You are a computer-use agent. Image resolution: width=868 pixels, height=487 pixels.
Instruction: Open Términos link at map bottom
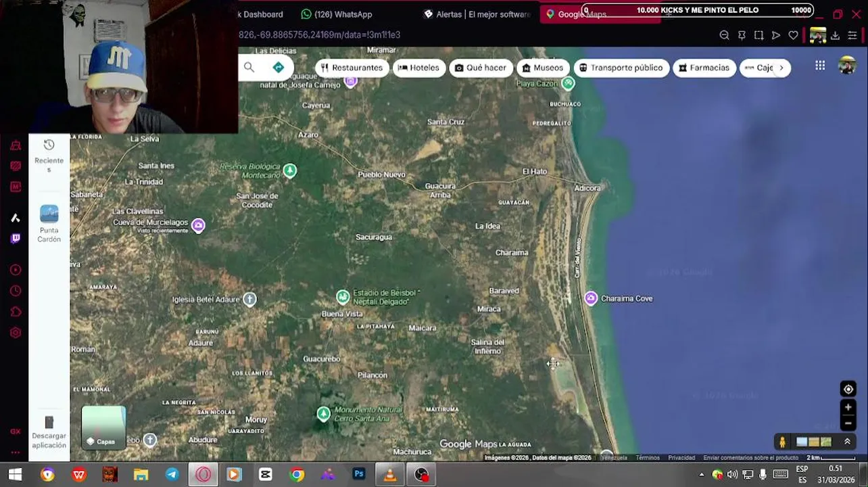pyautogui.click(x=648, y=458)
